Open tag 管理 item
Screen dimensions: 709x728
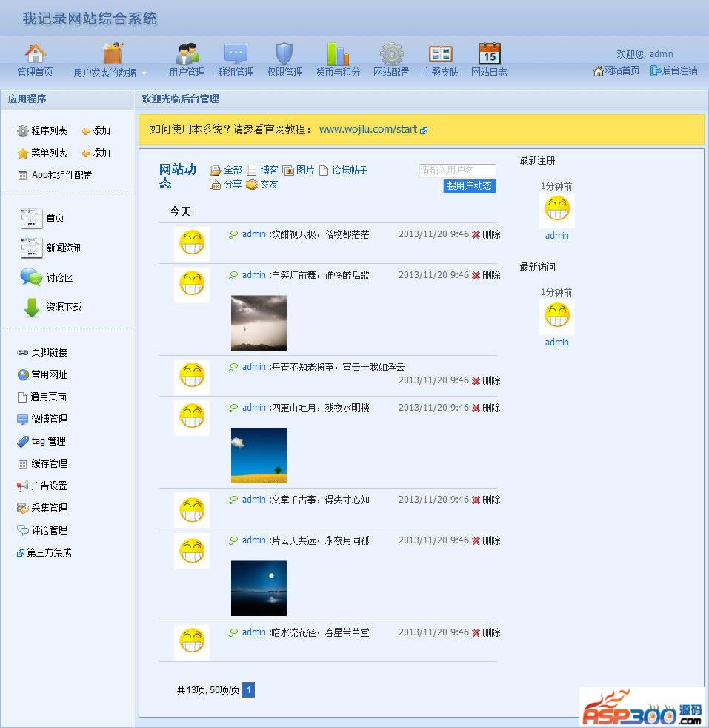tap(41, 441)
